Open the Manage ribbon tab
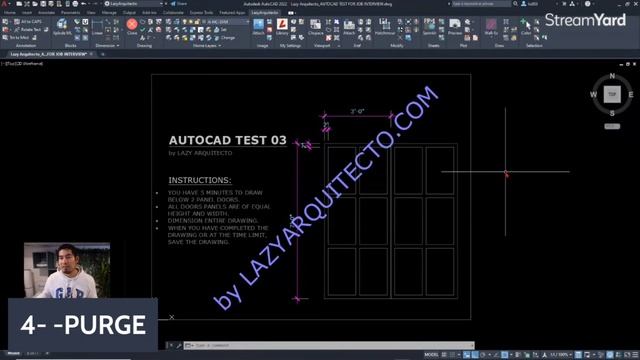This screenshot has width=640, height=360. click(109, 13)
